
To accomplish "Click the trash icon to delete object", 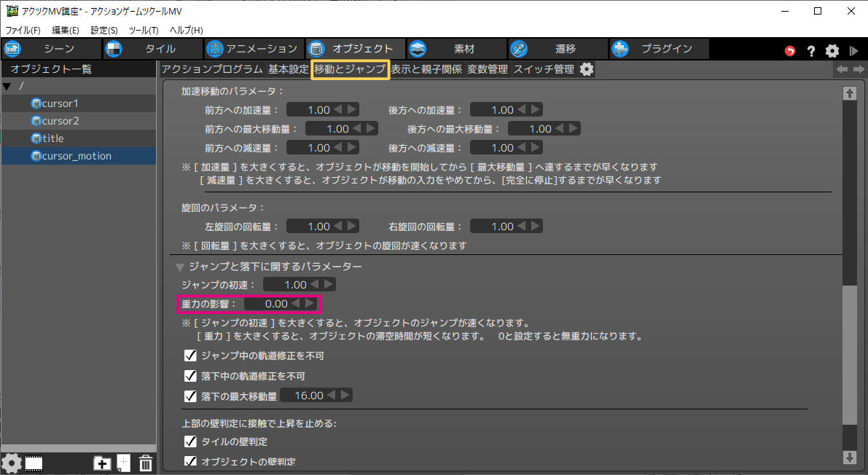I will (146, 463).
